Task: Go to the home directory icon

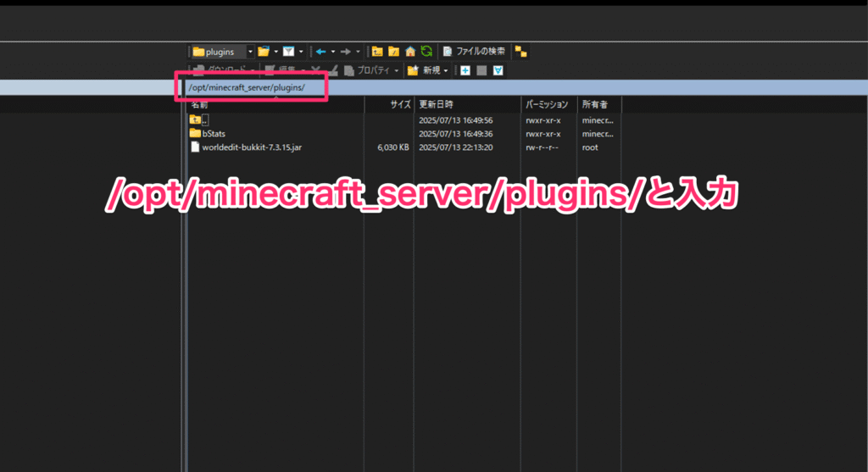Action: tap(410, 52)
